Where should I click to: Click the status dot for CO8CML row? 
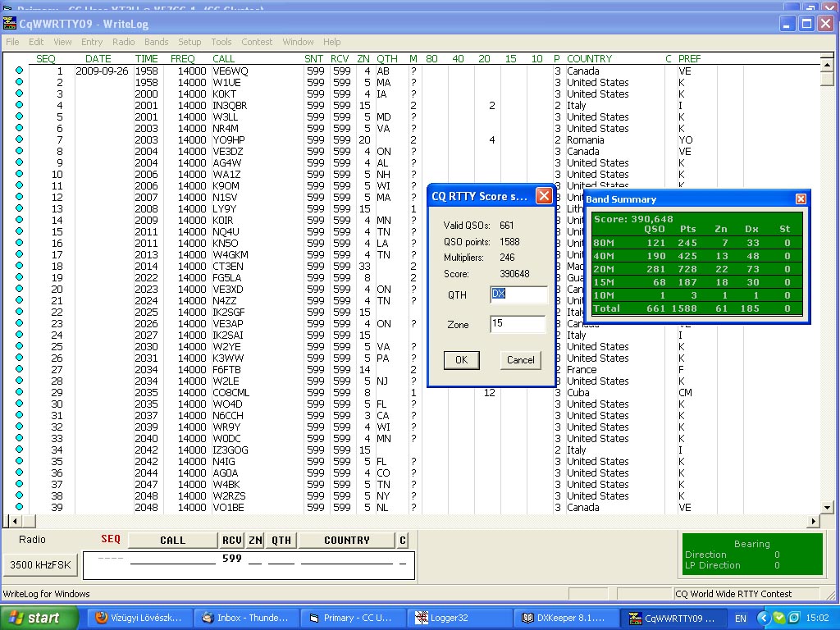[x=20, y=392]
